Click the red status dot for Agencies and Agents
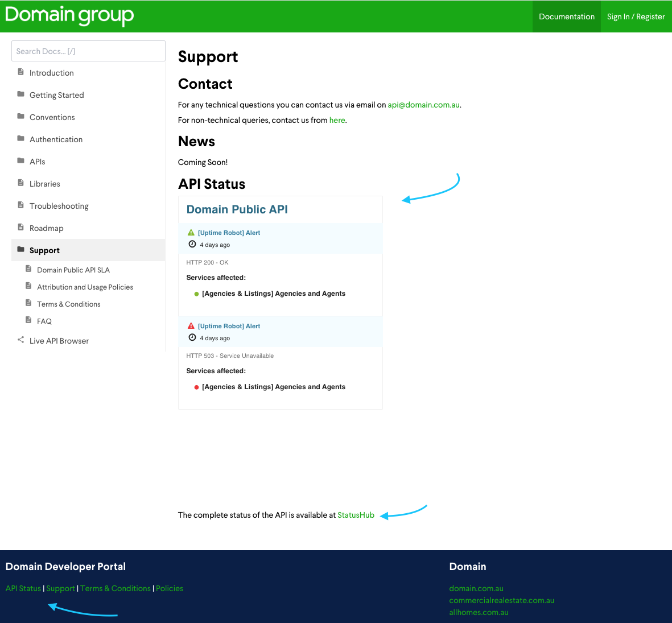The height and width of the screenshot is (623, 672). [x=196, y=387]
